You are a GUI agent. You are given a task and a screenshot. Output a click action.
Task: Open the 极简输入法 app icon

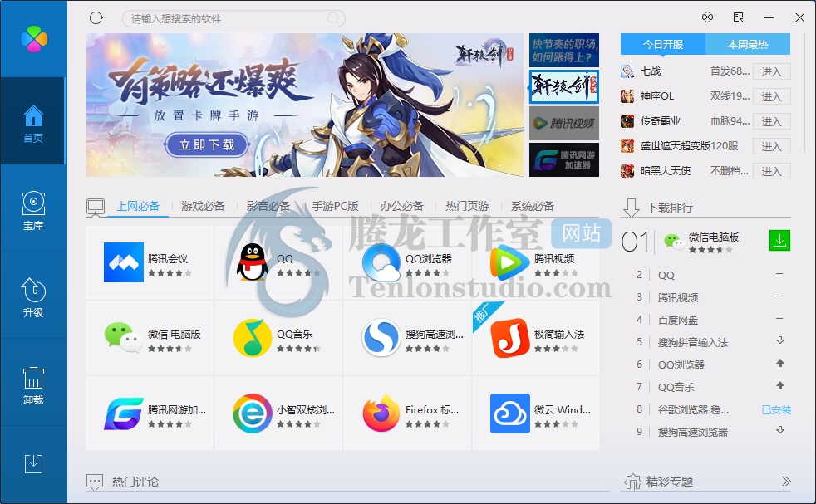click(x=510, y=338)
